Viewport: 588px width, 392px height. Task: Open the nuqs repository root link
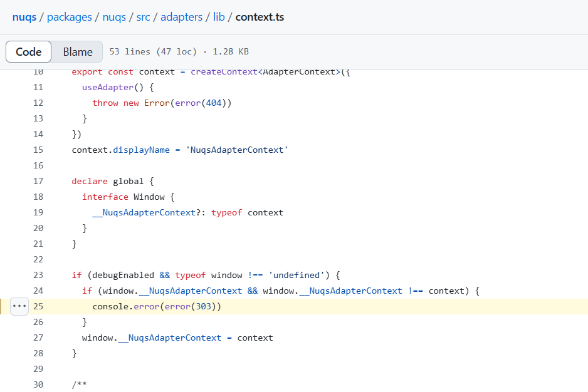(24, 18)
